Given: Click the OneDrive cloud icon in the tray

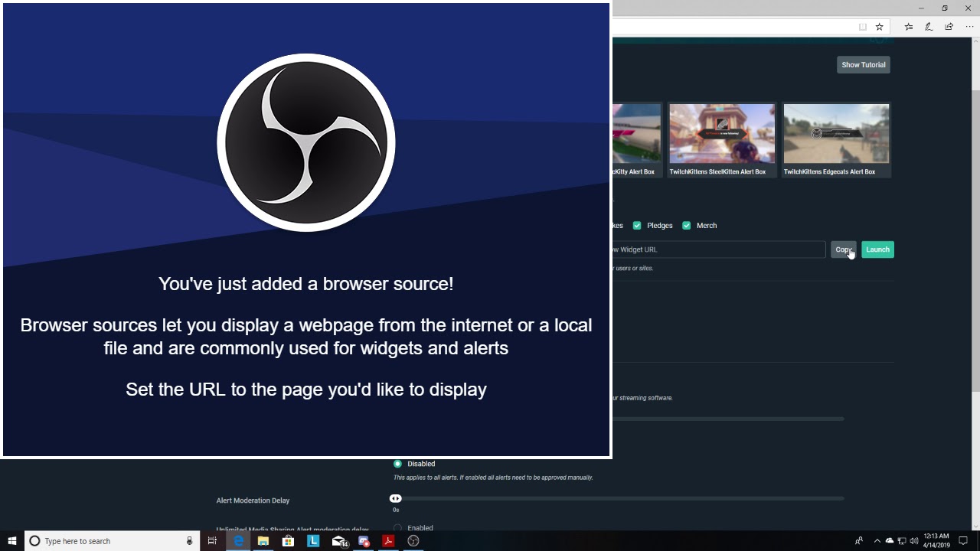Looking at the screenshot, I should (890, 541).
